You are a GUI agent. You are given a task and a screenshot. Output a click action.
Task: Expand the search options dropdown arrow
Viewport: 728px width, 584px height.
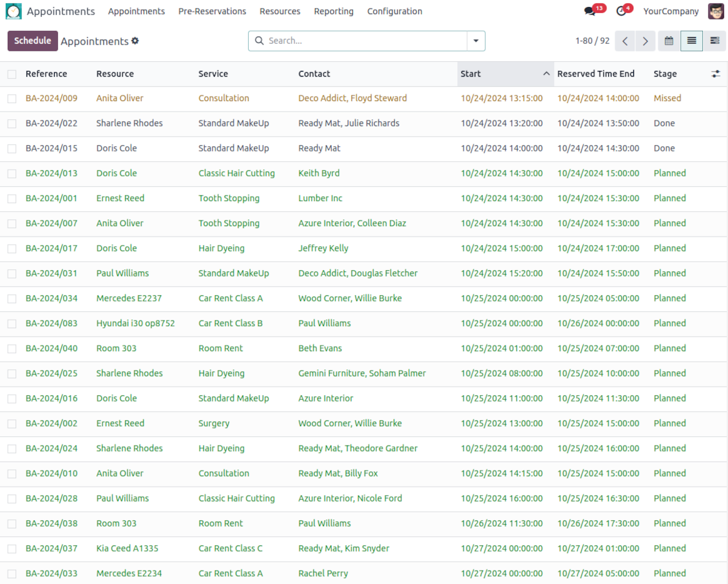(x=475, y=41)
